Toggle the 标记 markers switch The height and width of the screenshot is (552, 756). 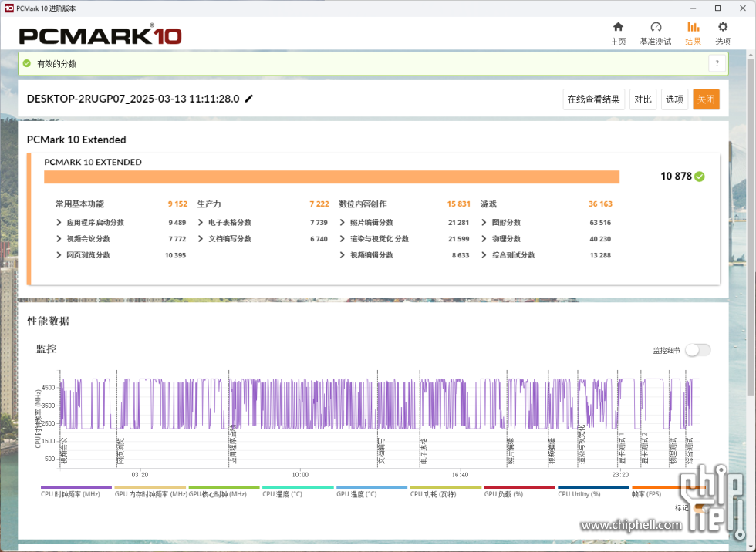coord(700,508)
